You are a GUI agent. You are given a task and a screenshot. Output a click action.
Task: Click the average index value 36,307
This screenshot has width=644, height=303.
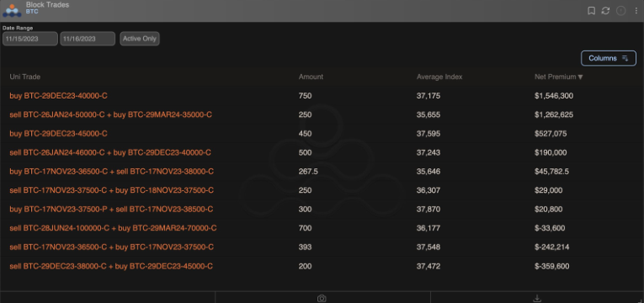point(428,190)
